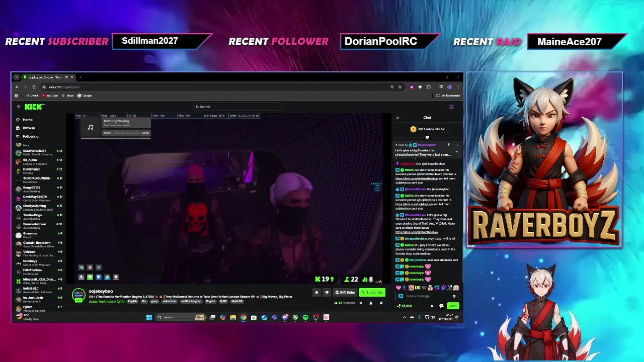The image size is (644, 362).
Task: Open Chrome from the taskbar
Action: point(244,317)
